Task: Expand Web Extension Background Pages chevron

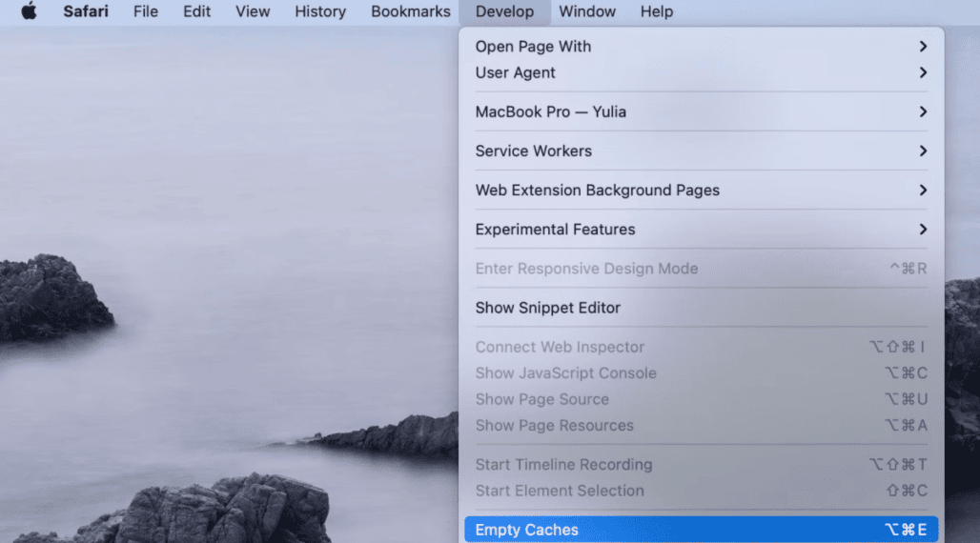Action: pos(923,190)
